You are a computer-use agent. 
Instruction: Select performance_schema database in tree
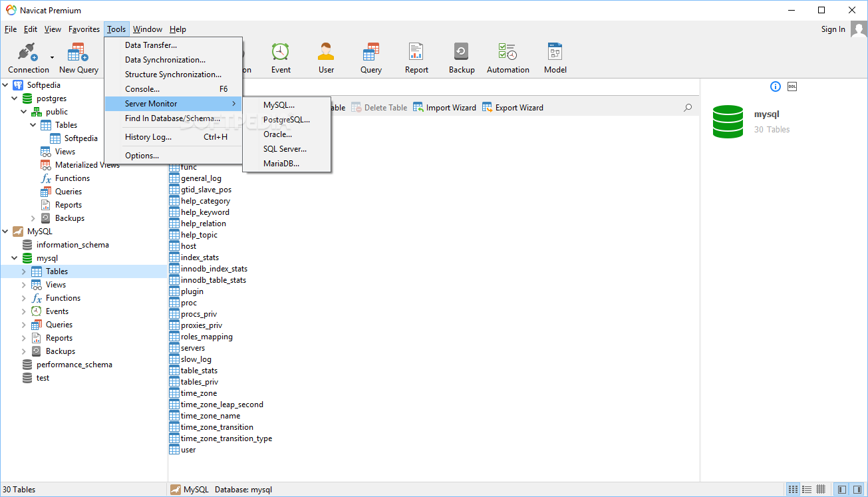click(x=67, y=365)
